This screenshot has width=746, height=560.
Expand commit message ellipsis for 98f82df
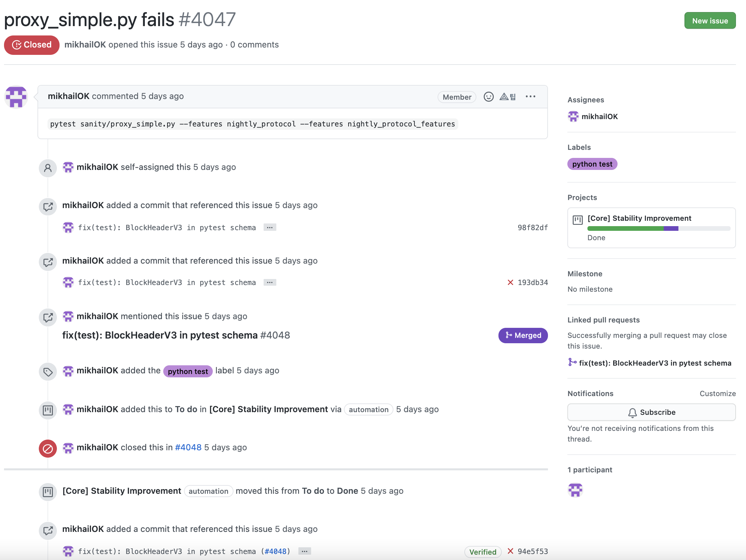tap(270, 227)
